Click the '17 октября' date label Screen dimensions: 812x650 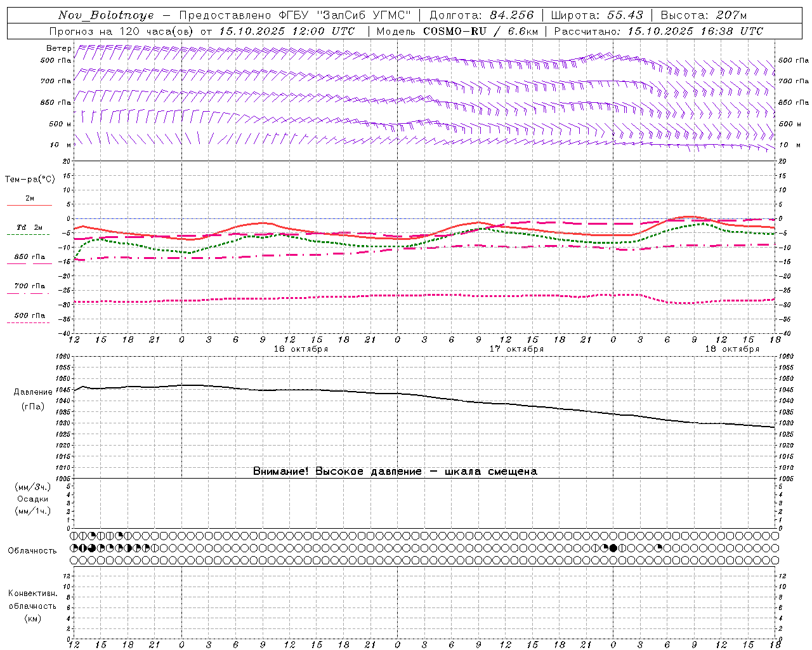click(516, 349)
